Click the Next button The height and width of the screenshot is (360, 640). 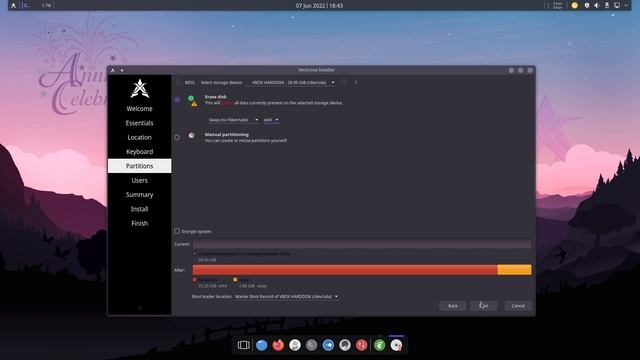coord(484,306)
